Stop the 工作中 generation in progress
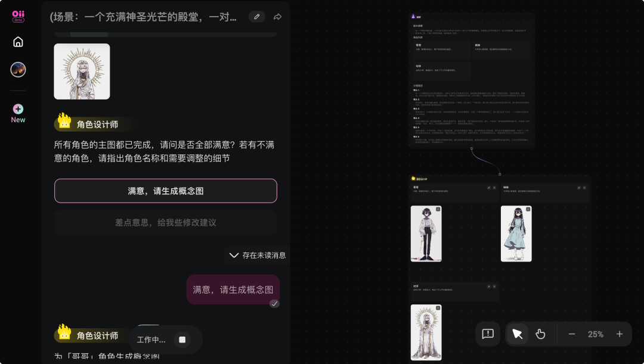The image size is (644, 364). pos(181,339)
